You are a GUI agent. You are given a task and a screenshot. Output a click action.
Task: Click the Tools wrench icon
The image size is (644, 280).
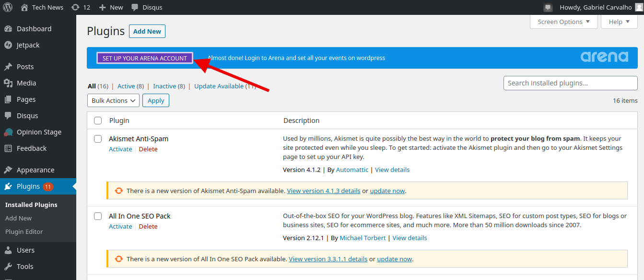point(8,267)
